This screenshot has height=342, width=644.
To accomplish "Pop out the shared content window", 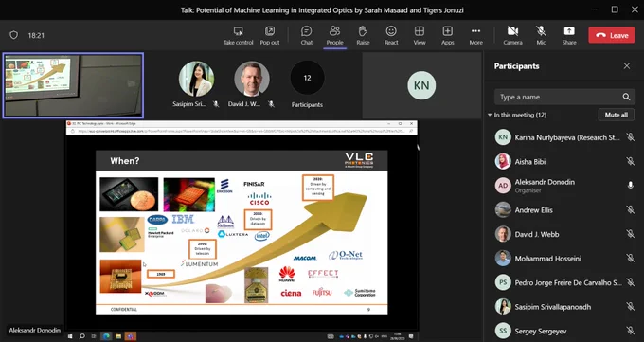I will pos(270,36).
